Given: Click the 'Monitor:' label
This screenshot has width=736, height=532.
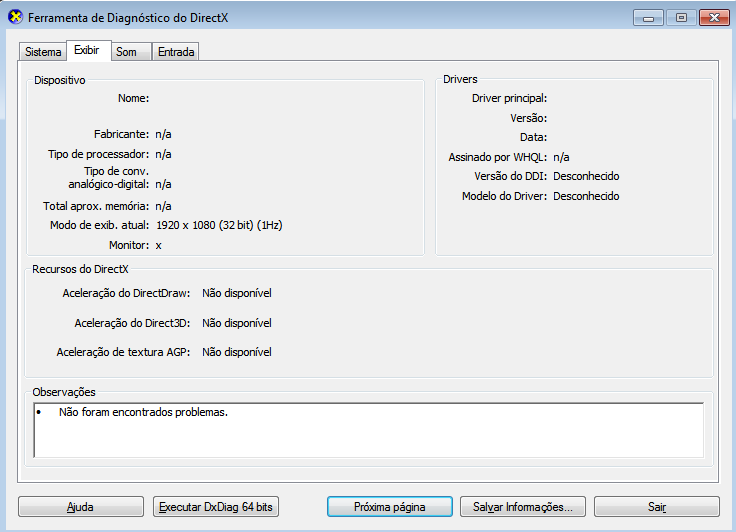Looking at the screenshot, I should (129, 245).
